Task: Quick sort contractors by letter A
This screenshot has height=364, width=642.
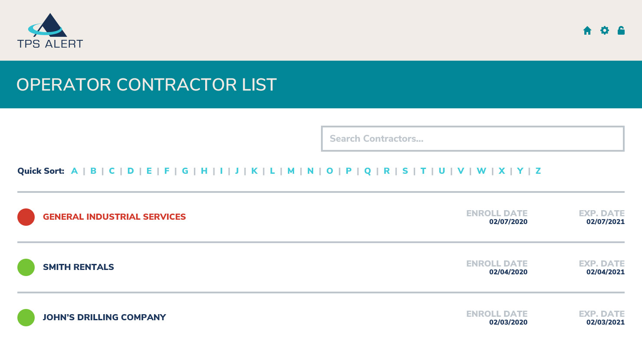Action: tap(75, 171)
